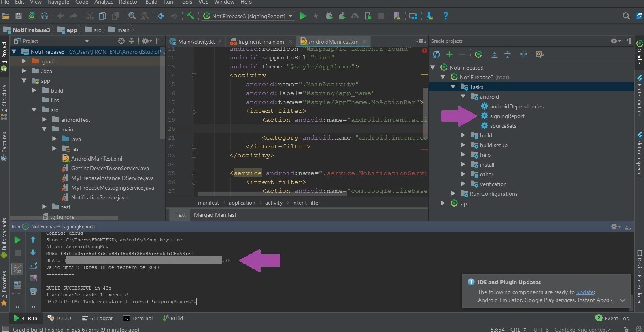Click the Debug bug icon in toolbar

click(329, 16)
